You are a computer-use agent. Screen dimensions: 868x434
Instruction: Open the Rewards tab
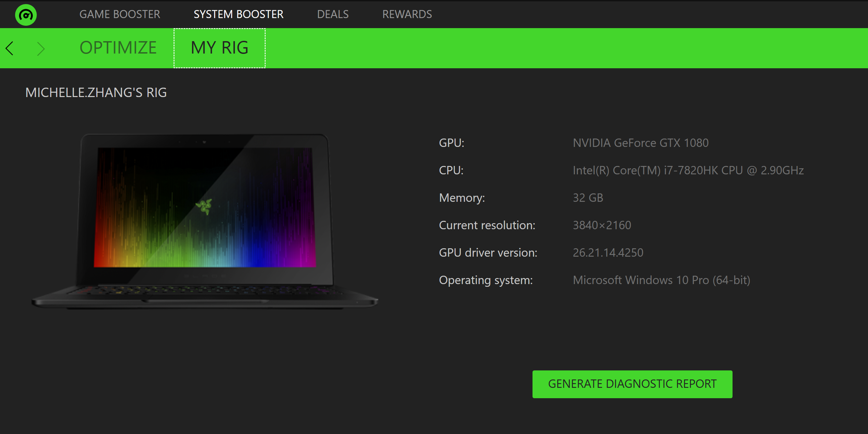tap(407, 14)
